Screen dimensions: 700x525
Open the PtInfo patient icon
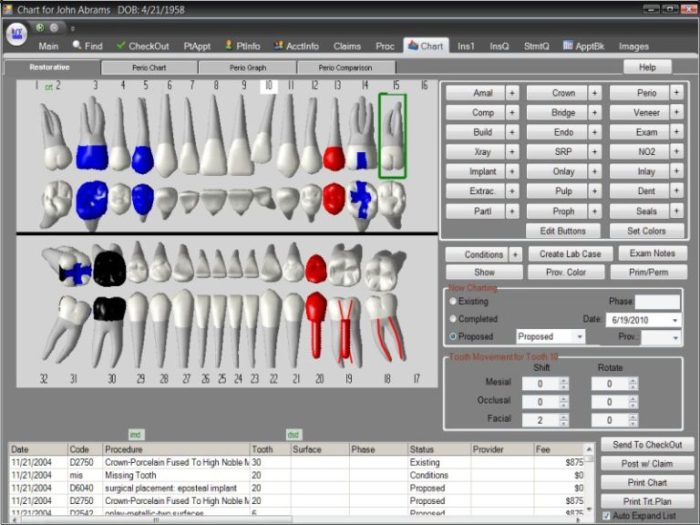coord(228,45)
